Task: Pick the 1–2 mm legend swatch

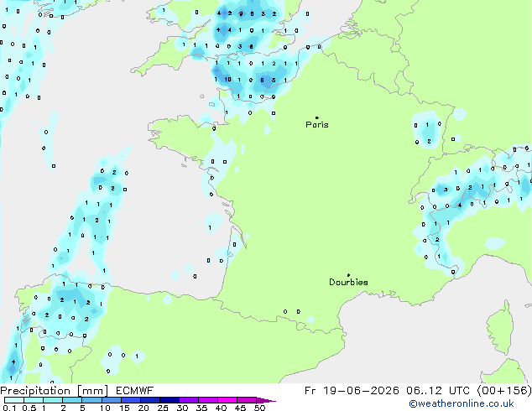Action: tap(53, 400)
